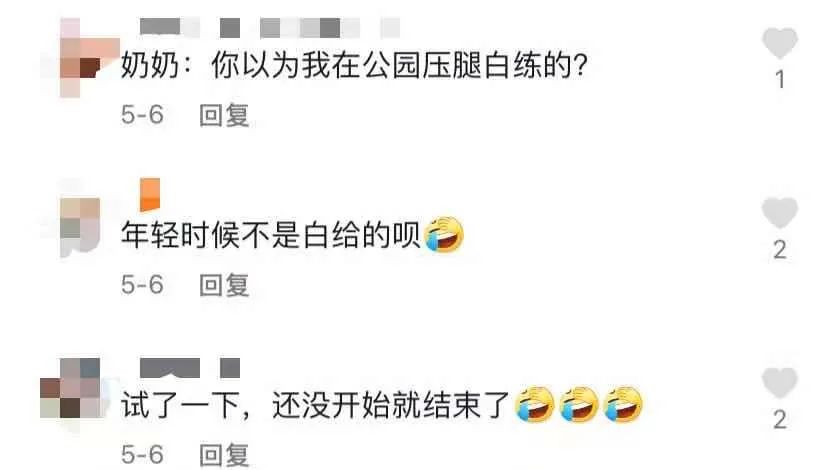Viewport: 828px width, 470px height.
Task: Click first laughing emoji after 结束了
Action: pos(534,405)
